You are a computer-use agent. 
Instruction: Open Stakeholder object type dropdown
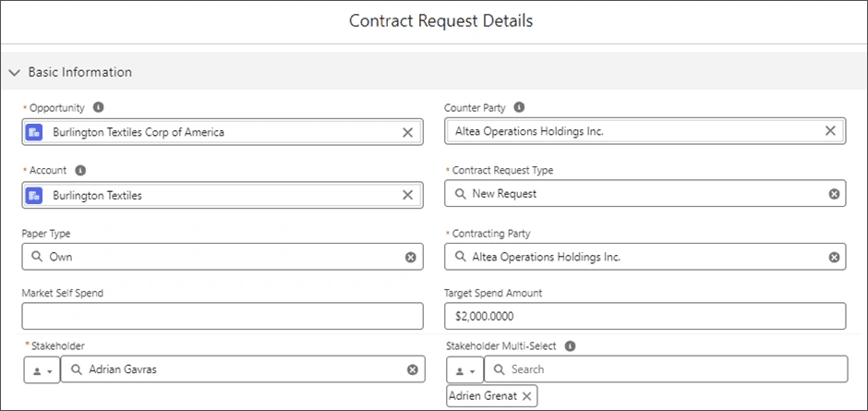tap(41, 369)
